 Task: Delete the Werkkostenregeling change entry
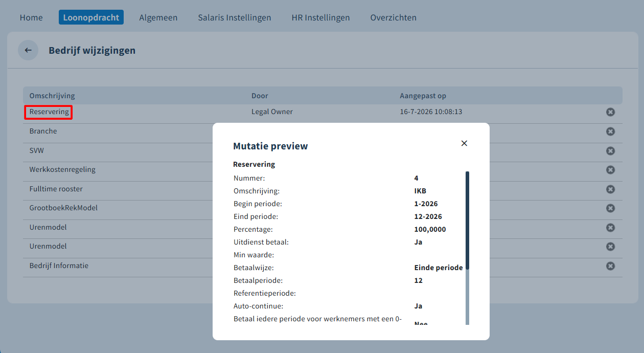click(610, 170)
